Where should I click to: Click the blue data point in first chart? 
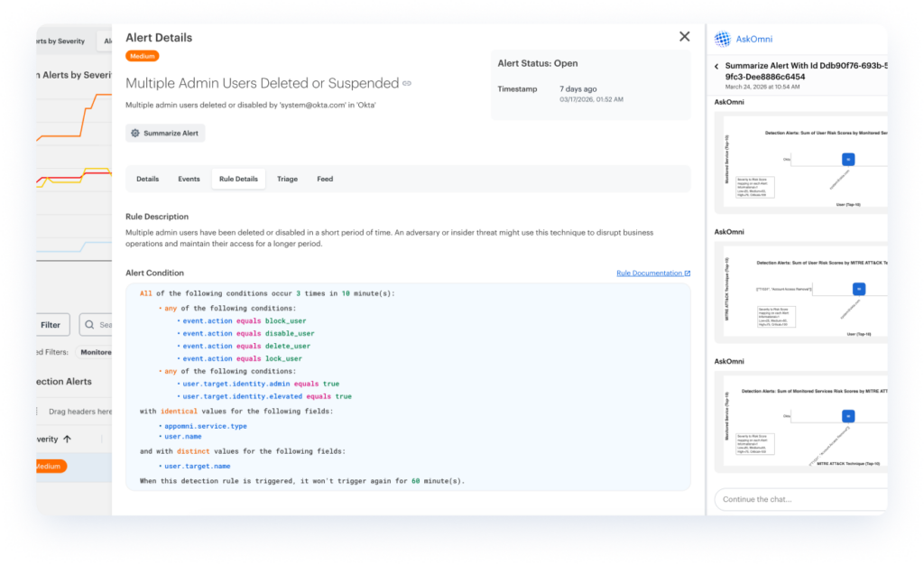pos(847,159)
